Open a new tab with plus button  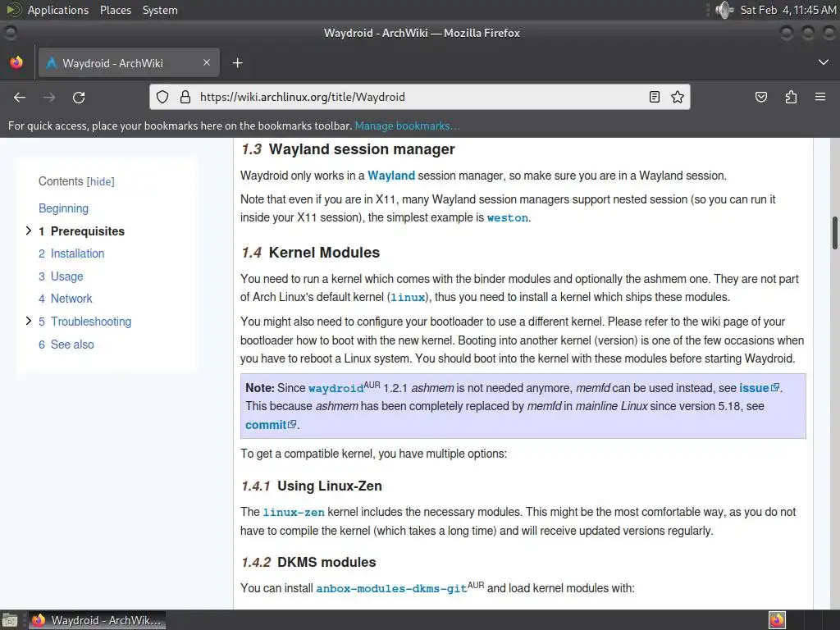(x=237, y=63)
